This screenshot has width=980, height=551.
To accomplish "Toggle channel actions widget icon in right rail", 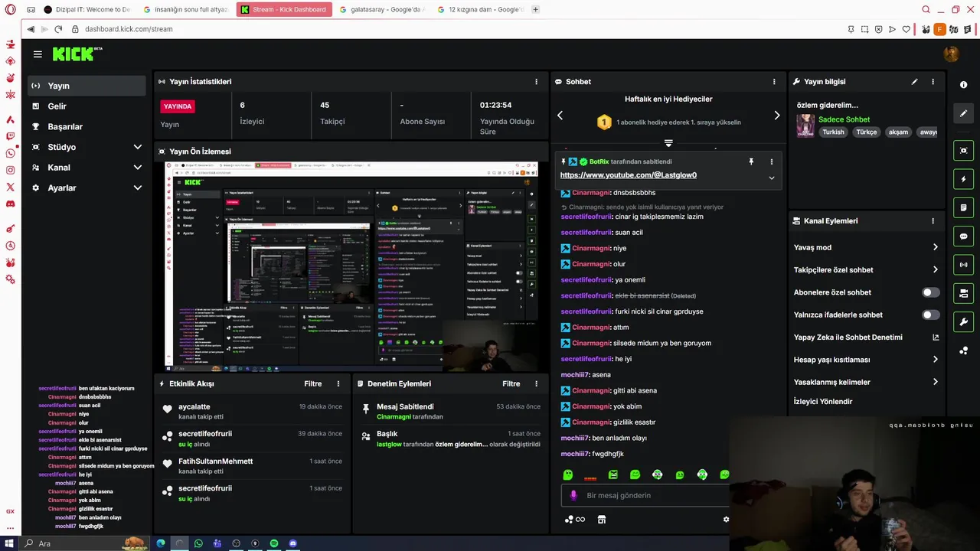I will tap(963, 293).
